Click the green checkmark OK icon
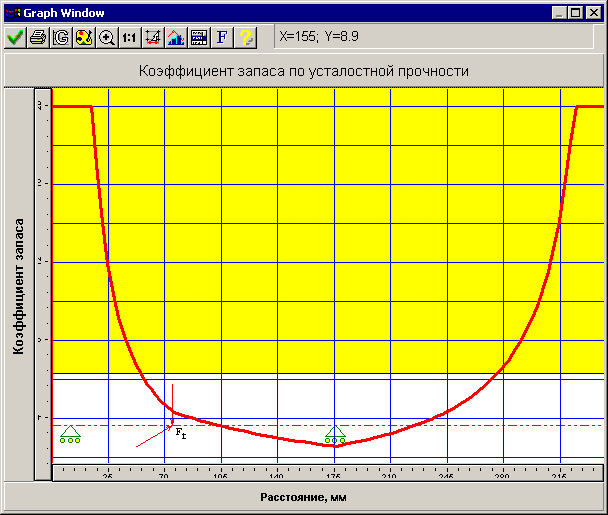Image resolution: width=608 pixels, height=515 pixels. click(15, 38)
